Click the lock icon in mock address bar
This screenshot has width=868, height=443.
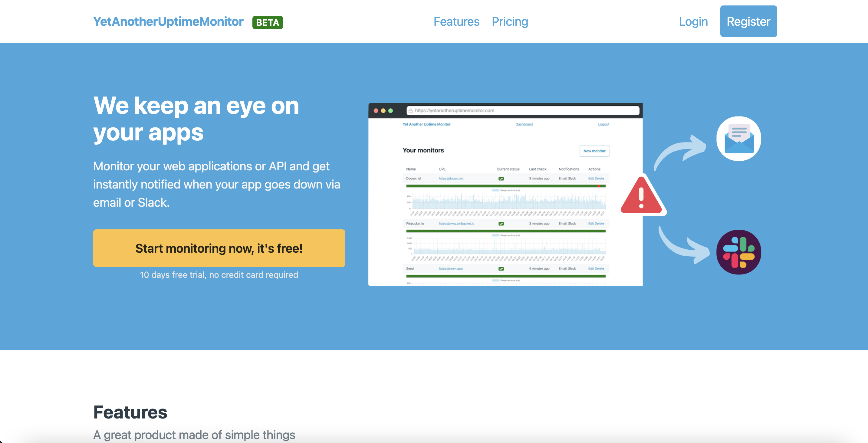pyautogui.click(x=410, y=110)
